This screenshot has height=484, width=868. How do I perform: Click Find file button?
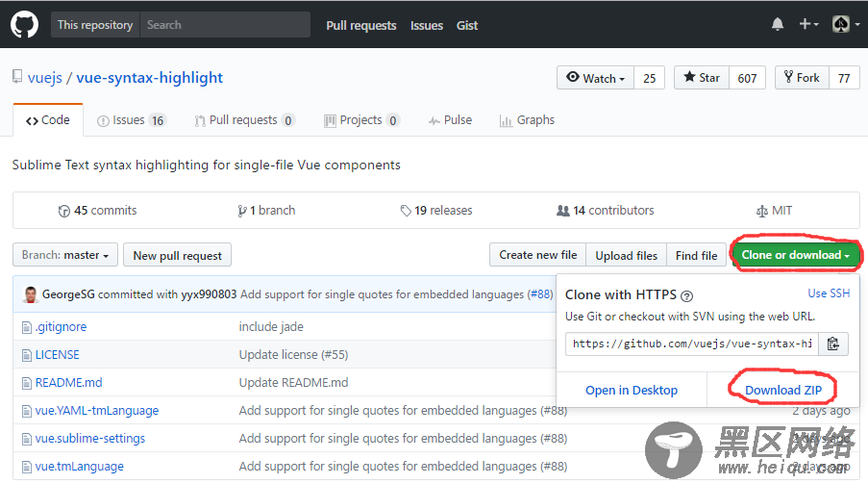click(696, 255)
